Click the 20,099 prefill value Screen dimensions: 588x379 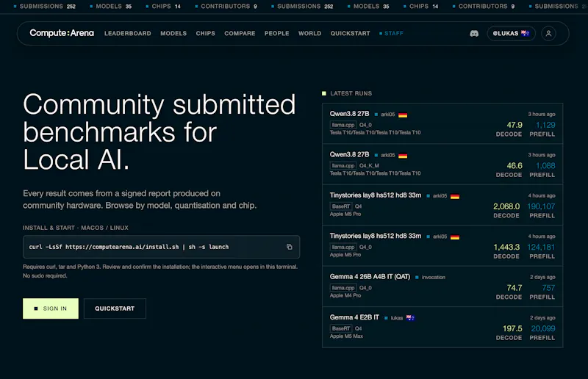543,328
